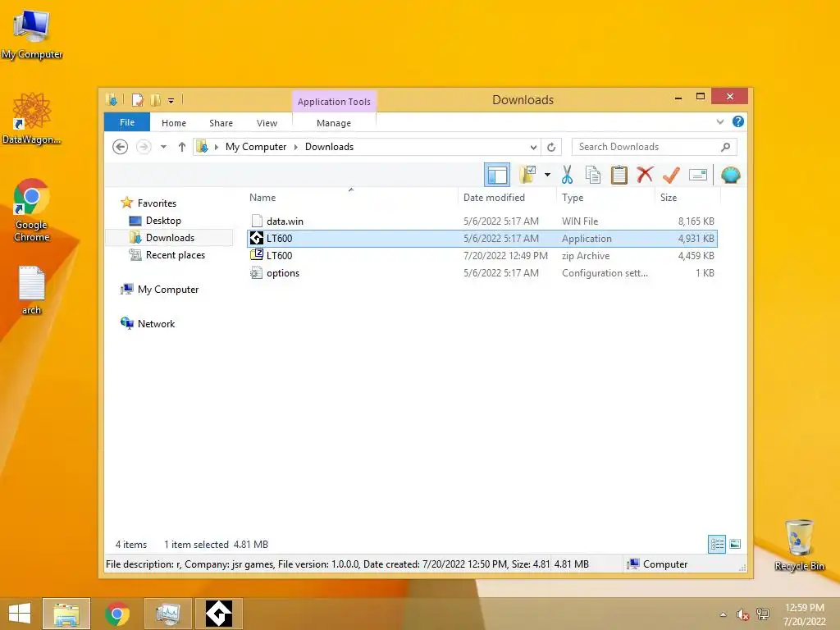This screenshot has height=630, width=840.
Task: Click the Search Downloads field
Action: pos(654,147)
